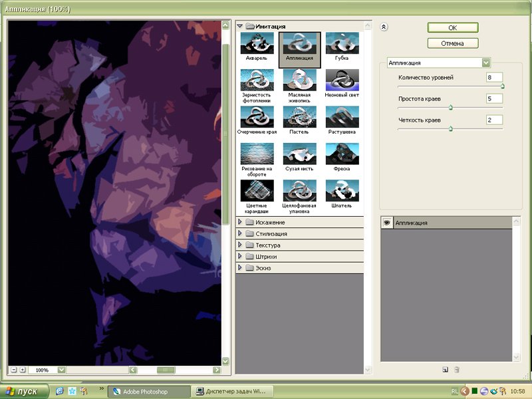Viewport: 532px width, 399px height.
Task: Zoom out the preview with minus button
Action: 13,370
